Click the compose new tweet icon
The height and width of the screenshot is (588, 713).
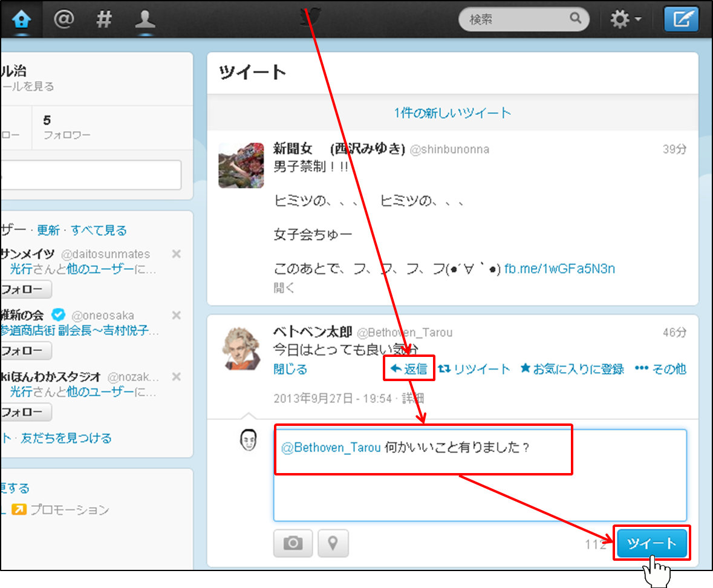(x=681, y=19)
